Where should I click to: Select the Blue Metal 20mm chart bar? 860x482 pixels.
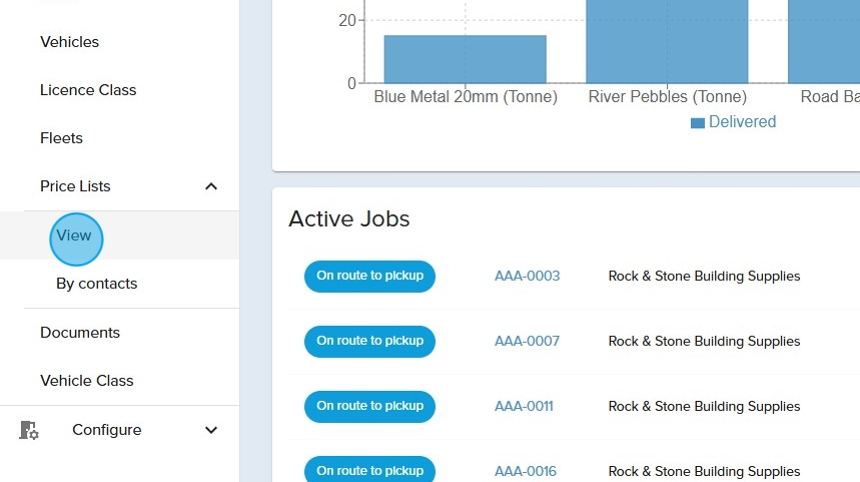click(465, 59)
